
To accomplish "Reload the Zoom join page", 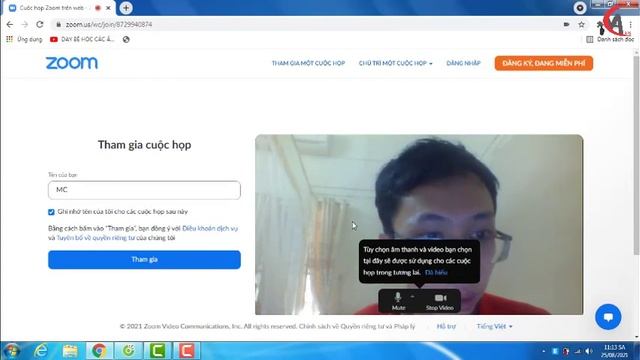I will [x=40, y=24].
